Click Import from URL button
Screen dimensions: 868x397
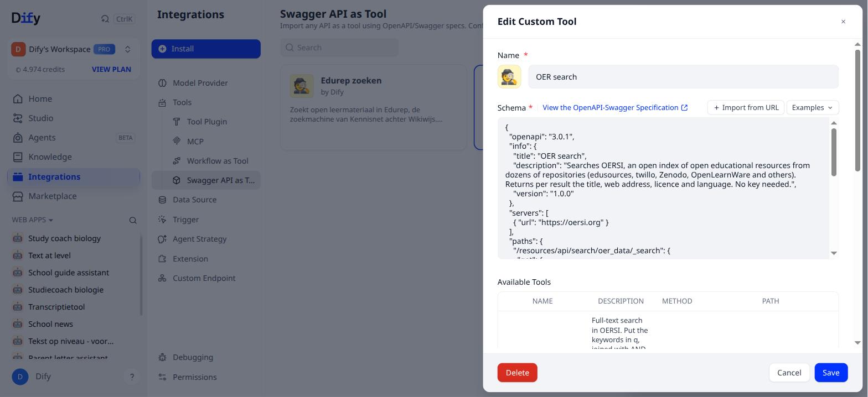tap(746, 107)
